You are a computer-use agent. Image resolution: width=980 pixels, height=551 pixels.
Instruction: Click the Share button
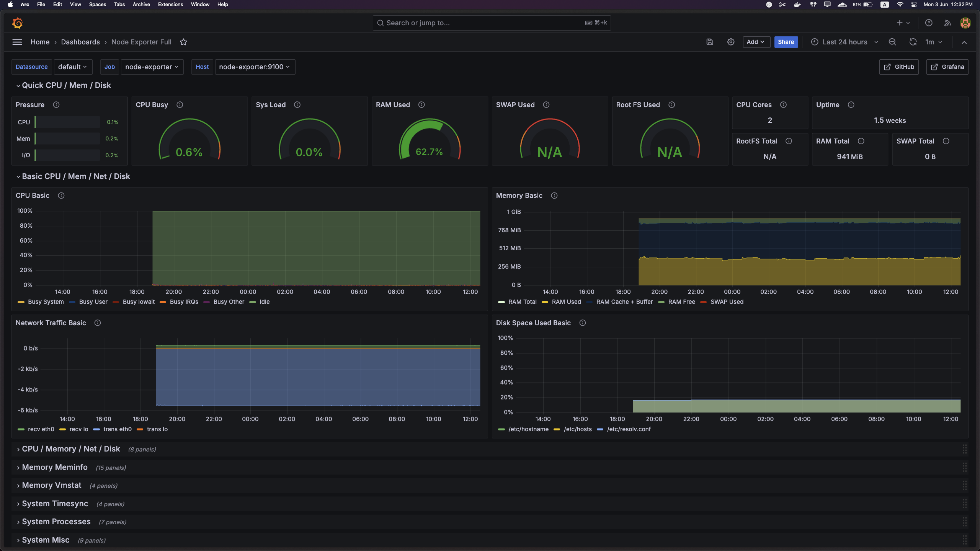click(786, 42)
